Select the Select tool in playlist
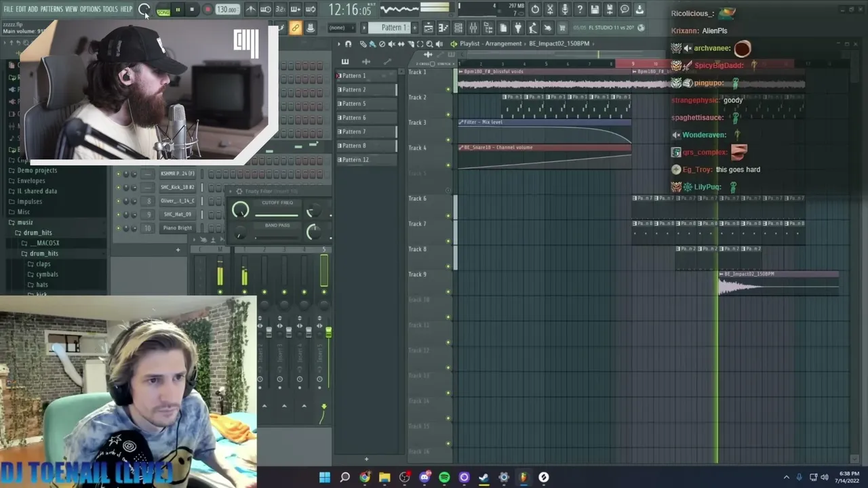Image resolution: width=868 pixels, height=488 pixels. tap(420, 44)
